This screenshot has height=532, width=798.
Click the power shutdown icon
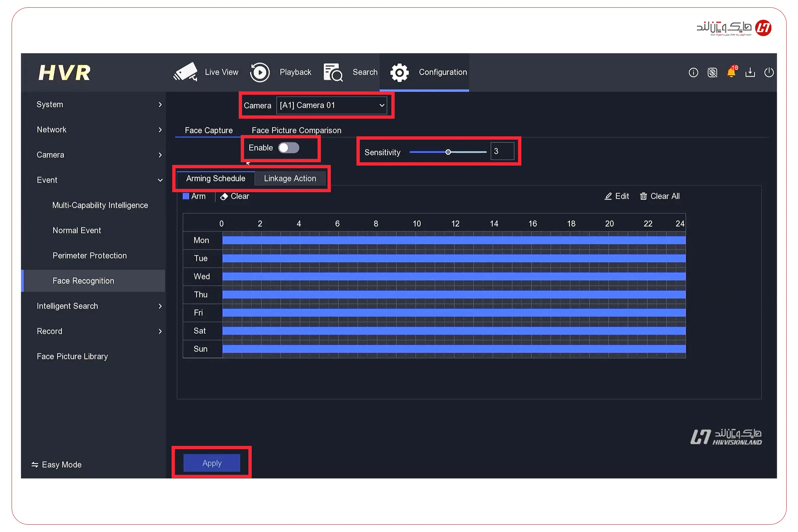pos(769,72)
